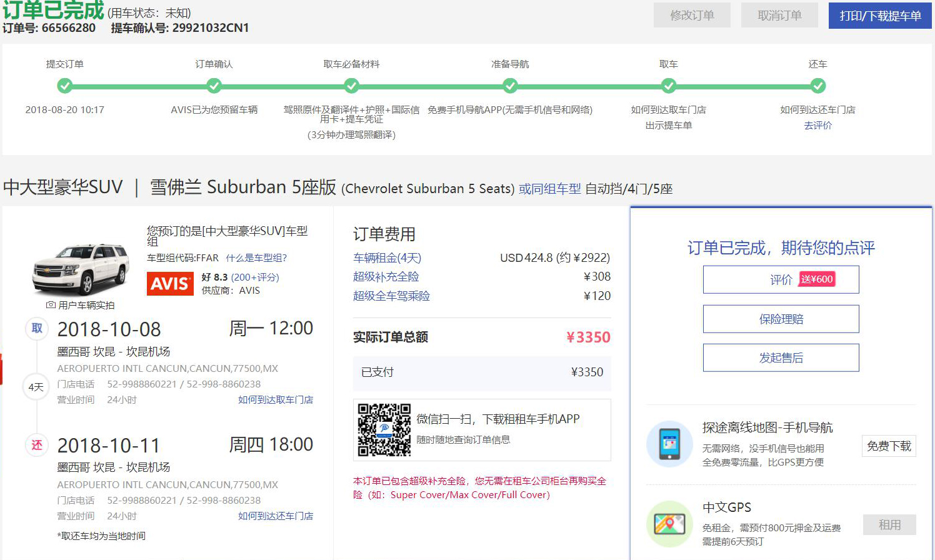
Task: Click the 取 pickup circle icon
Action: click(37, 328)
